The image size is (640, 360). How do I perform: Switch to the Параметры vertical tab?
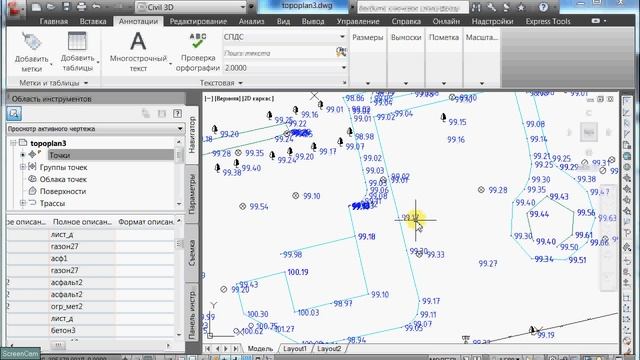tap(192, 194)
